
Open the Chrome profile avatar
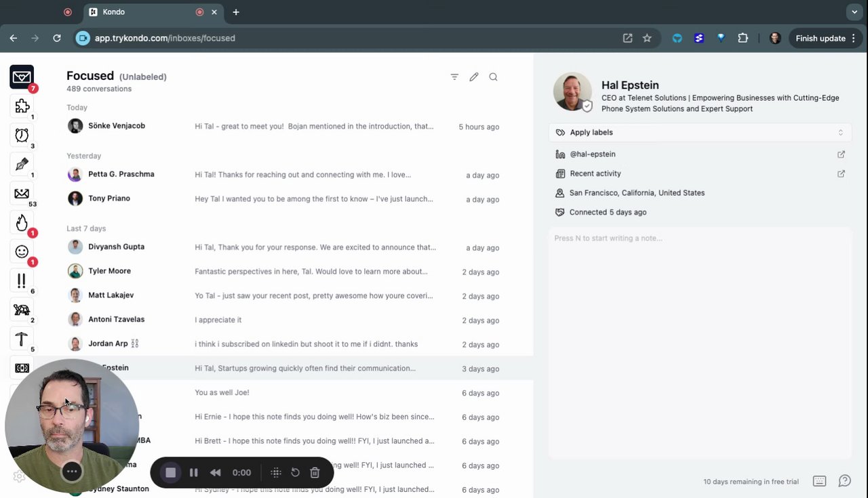(x=775, y=39)
